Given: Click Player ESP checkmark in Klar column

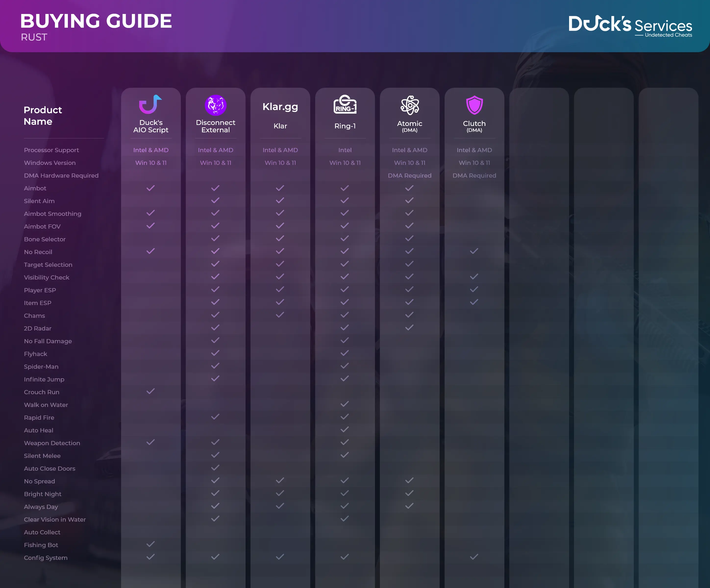Looking at the screenshot, I should [x=280, y=289].
